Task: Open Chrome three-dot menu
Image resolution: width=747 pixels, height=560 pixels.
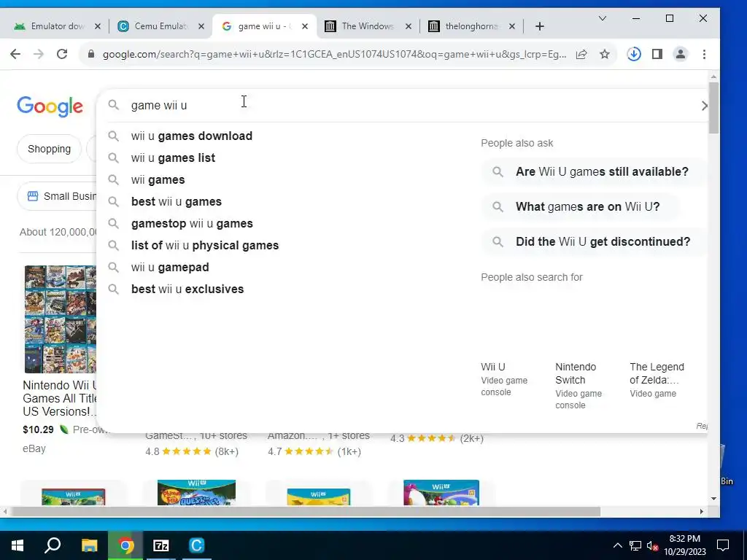Action: [x=704, y=54]
